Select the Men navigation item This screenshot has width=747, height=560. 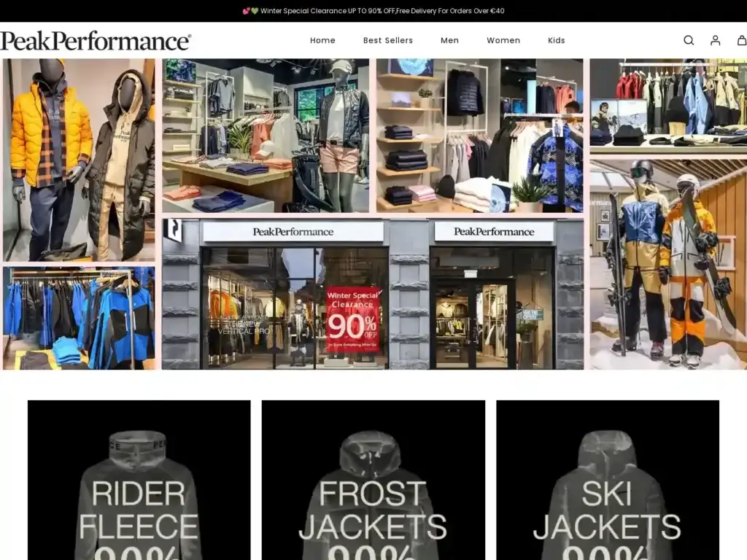click(x=449, y=40)
